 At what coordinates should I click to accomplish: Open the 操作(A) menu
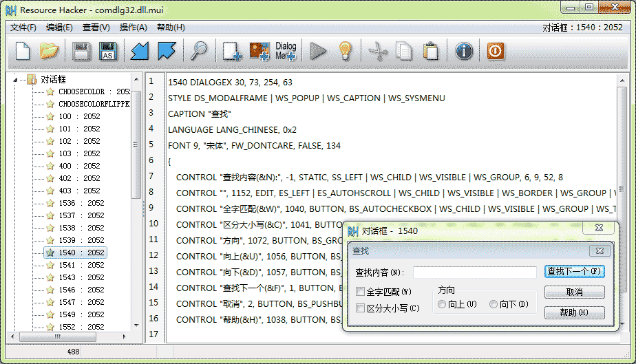(x=133, y=28)
